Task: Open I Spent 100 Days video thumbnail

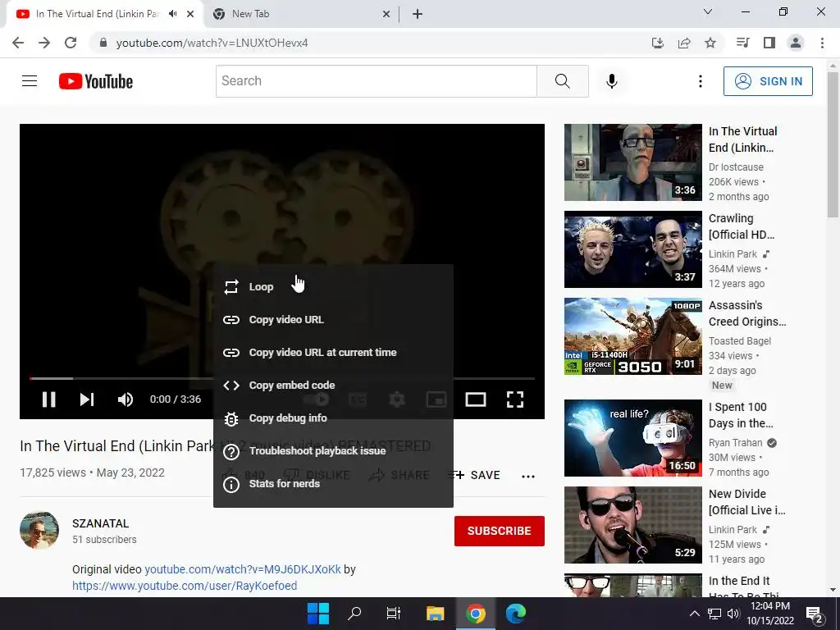Action: 633,438
